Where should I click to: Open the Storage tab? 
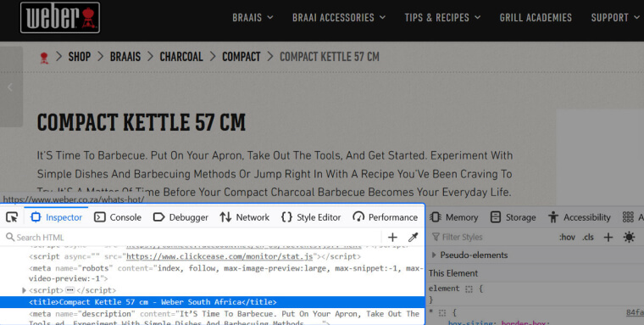tap(513, 217)
